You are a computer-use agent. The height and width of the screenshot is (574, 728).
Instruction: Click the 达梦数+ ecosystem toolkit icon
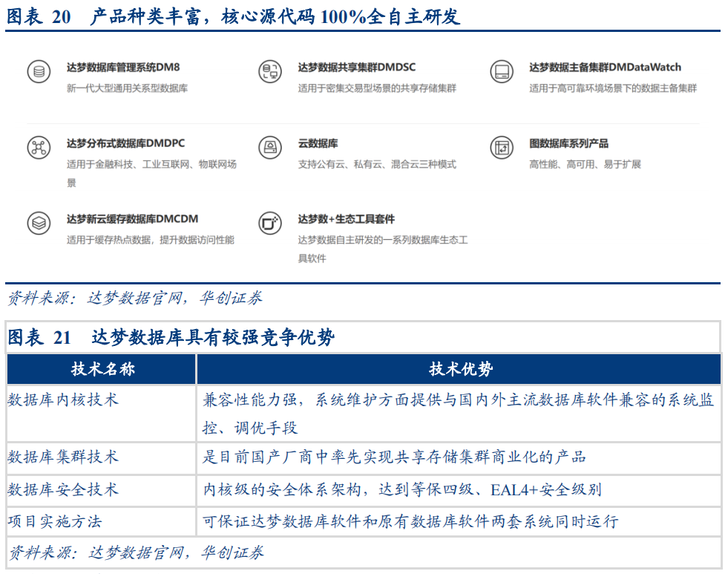270,224
